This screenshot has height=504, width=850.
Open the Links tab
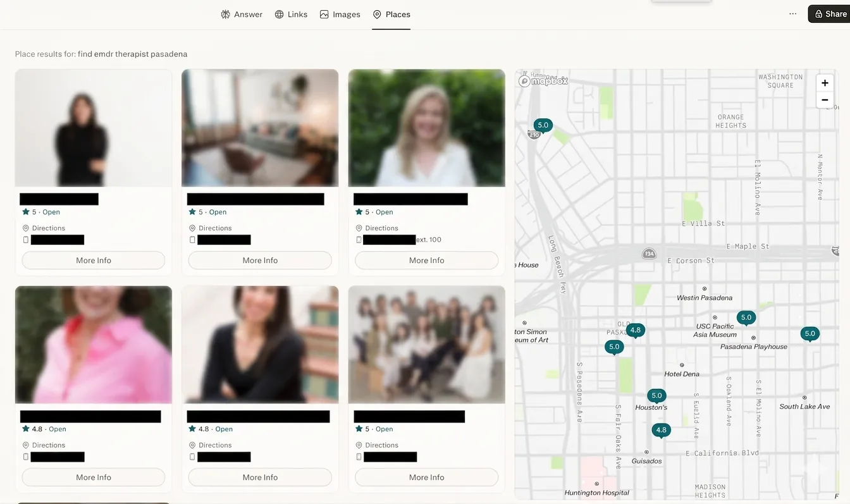pos(291,14)
